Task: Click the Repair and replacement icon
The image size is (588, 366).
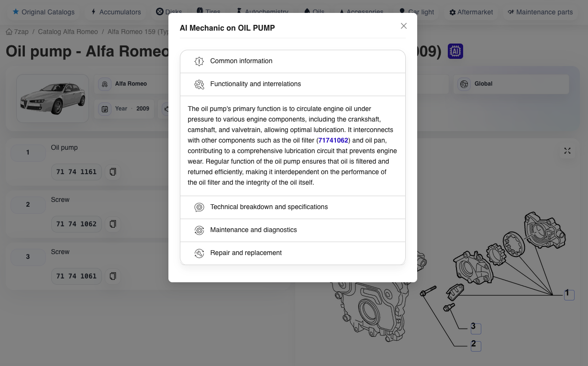Action: click(199, 253)
